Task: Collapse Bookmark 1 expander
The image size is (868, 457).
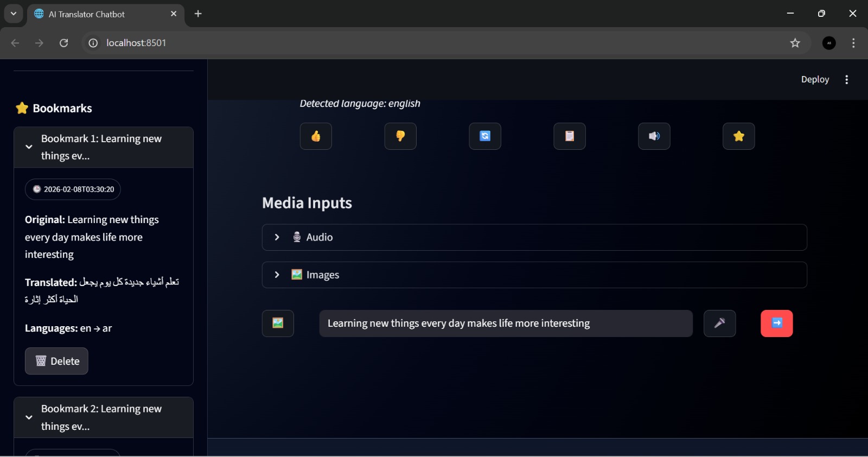Action: pos(104,147)
